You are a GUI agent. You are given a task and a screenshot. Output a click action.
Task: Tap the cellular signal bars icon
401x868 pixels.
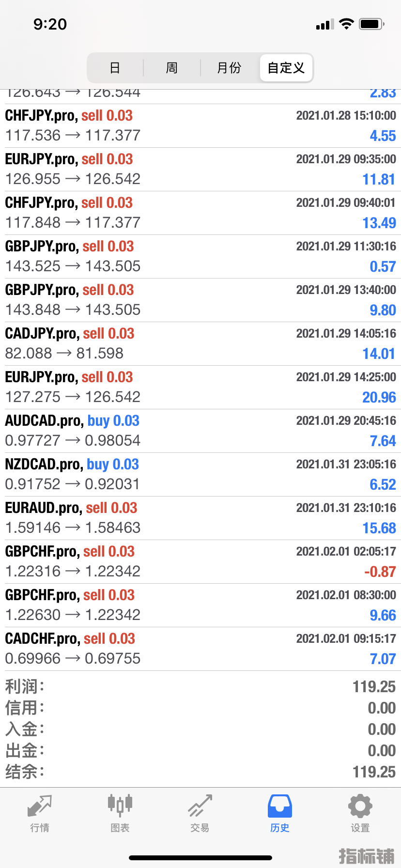point(325,24)
